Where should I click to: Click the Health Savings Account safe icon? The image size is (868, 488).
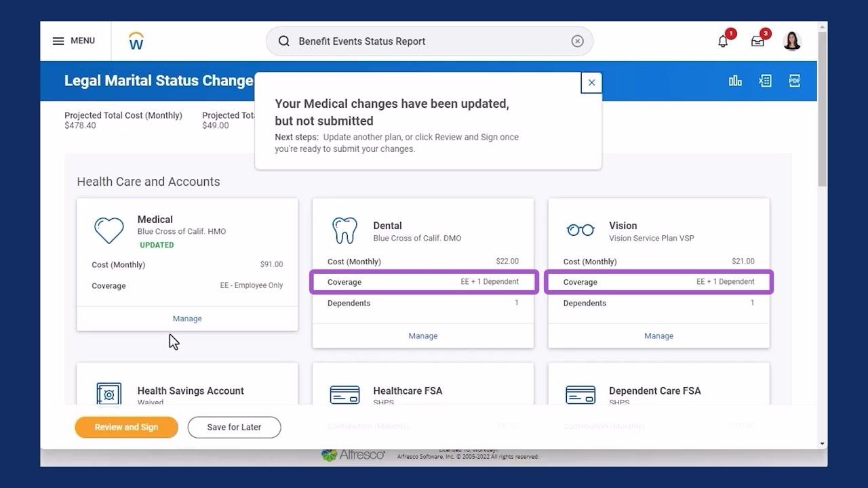108,394
